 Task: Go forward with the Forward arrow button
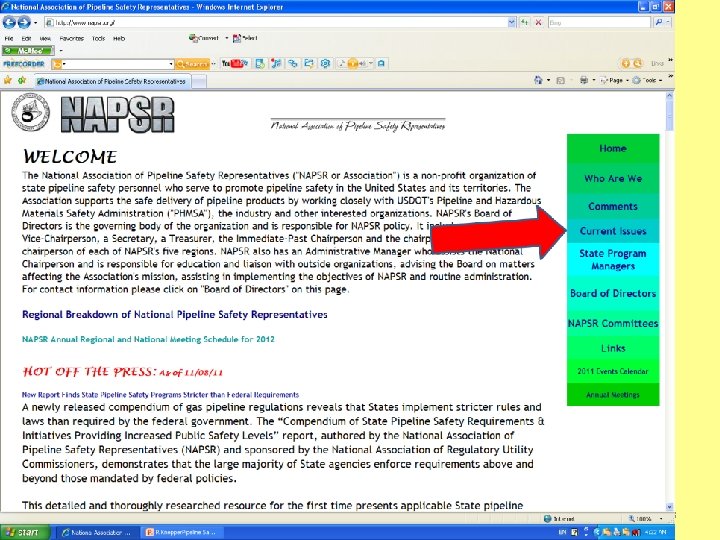pyautogui.click(x=24, y=22)
